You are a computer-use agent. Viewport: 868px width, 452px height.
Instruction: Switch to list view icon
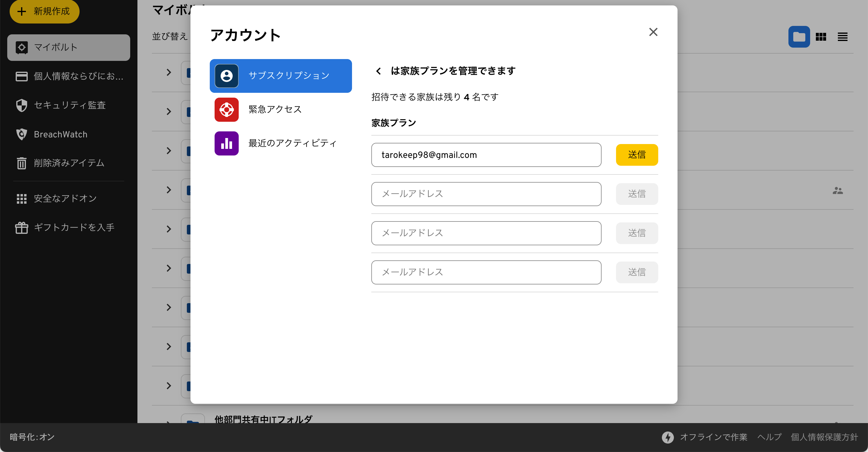842,37
